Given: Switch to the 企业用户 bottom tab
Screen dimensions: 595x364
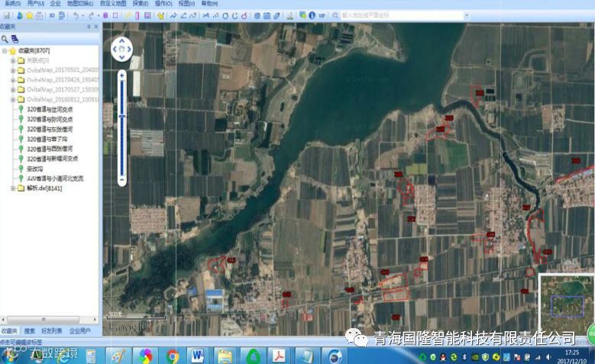Looking at the screenshot, I should [x=80, y=331].
